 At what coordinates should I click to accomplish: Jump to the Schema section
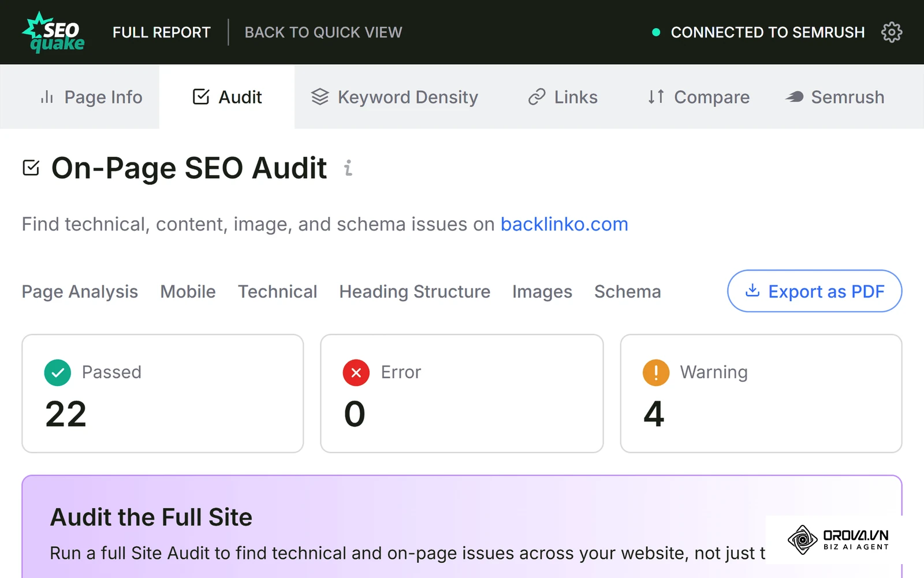click(x=628, y=292)
